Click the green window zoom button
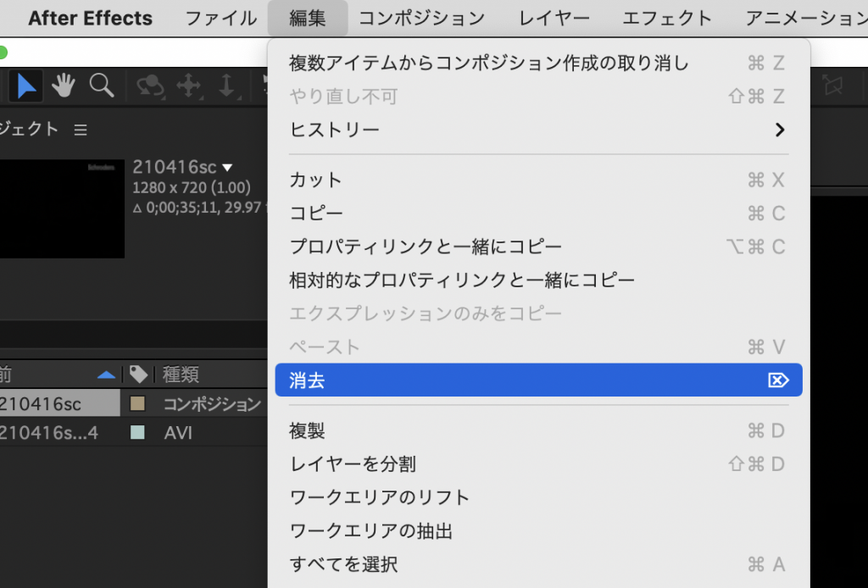The width and height of the screenshot is (868, 588). tap(3, 53)
